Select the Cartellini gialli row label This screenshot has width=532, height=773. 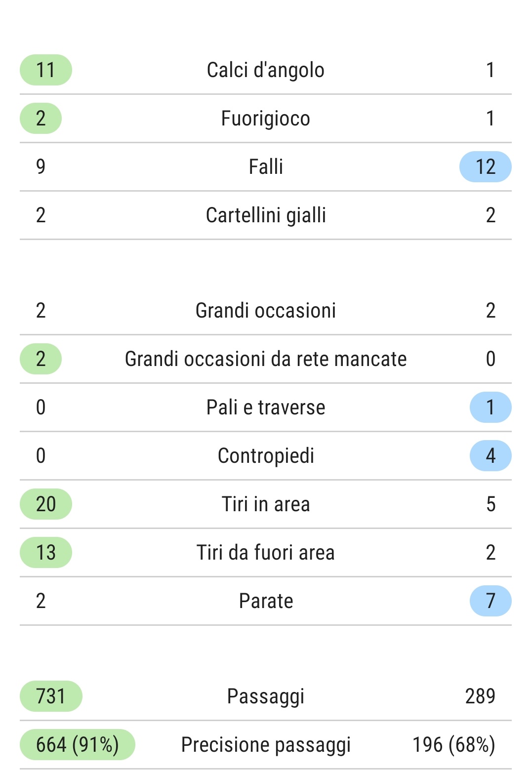coord(266,215)
